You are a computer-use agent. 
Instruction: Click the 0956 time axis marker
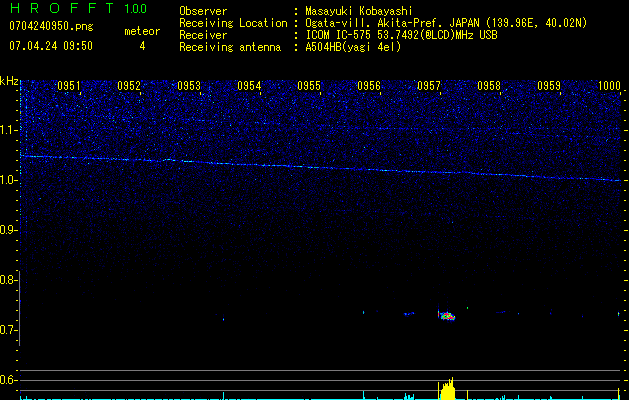click(x=369, y=86)
